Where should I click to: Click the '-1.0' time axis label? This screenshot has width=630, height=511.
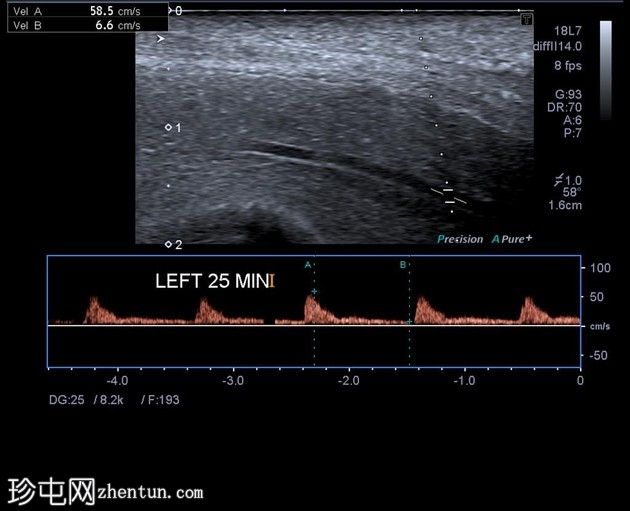click(x=464, y=380)
